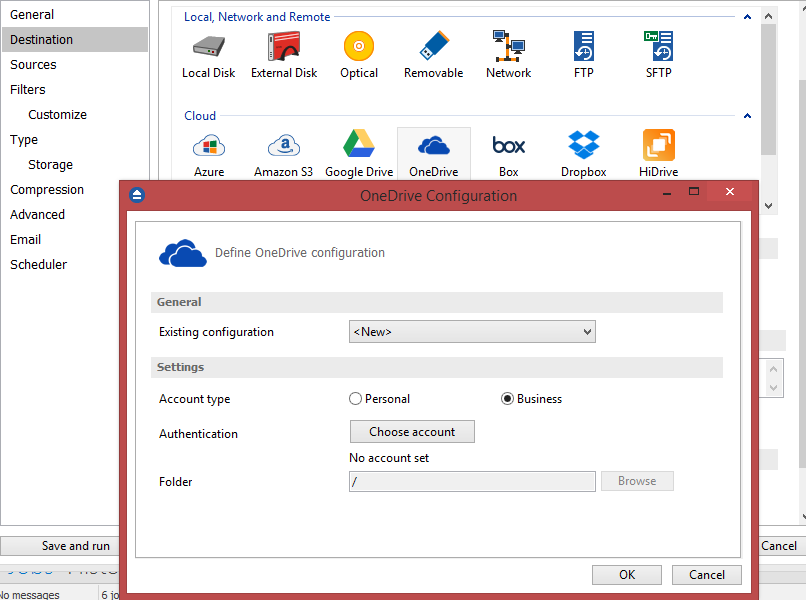806x600 pixels.
Task: Open the Compression settings page
Action: click(47, 190)
